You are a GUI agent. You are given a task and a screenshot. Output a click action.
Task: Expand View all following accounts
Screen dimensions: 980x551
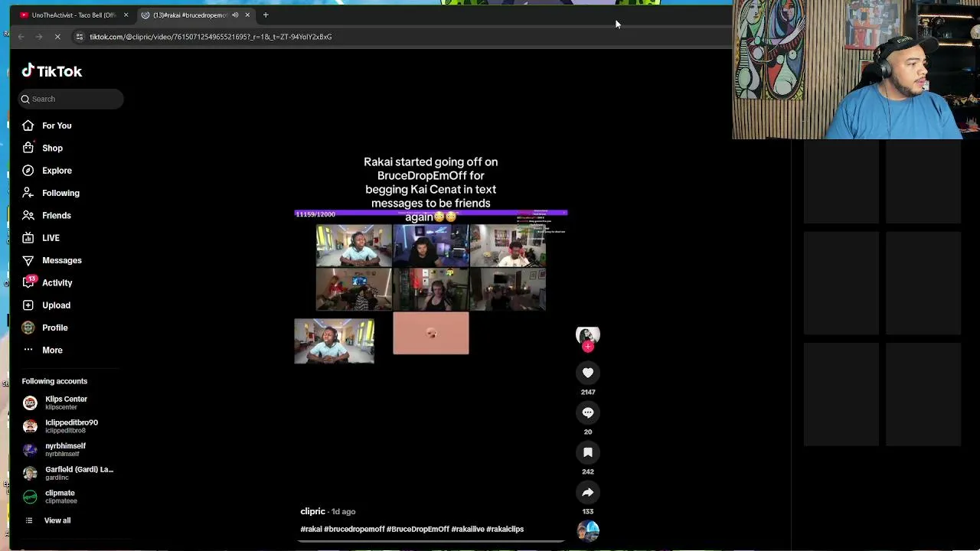coord(57,520)
